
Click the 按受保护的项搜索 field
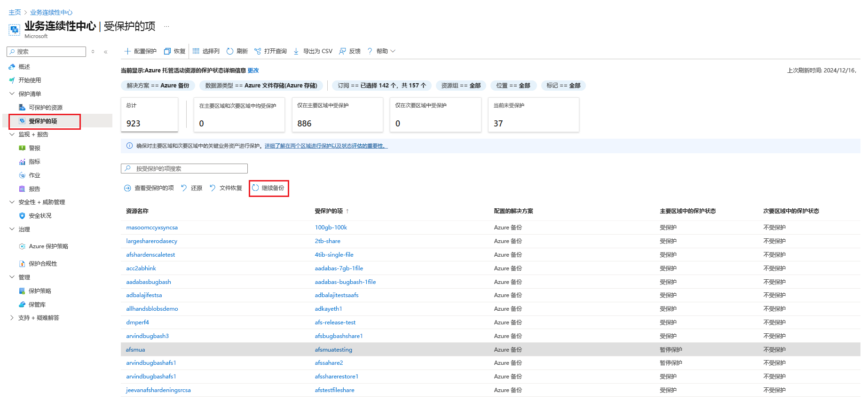[184, 168]
